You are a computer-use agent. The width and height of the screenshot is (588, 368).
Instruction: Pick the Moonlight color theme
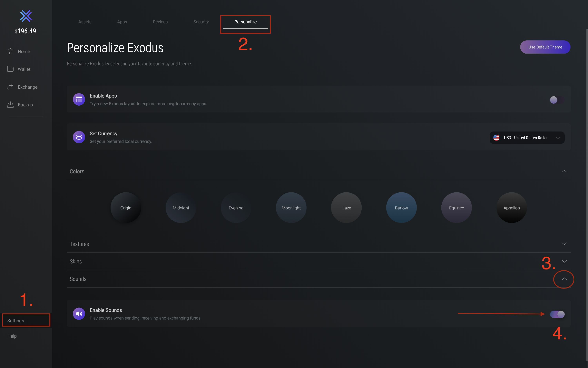291,208
